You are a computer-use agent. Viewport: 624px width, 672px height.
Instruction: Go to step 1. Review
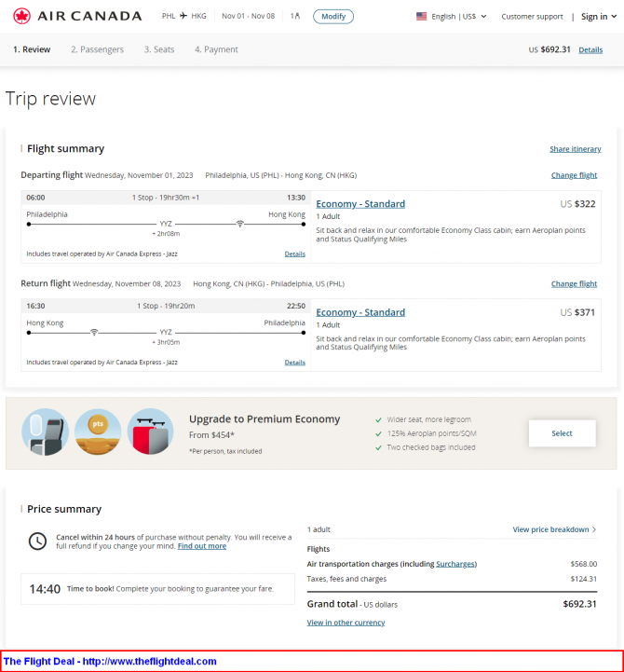pos(32,49)
